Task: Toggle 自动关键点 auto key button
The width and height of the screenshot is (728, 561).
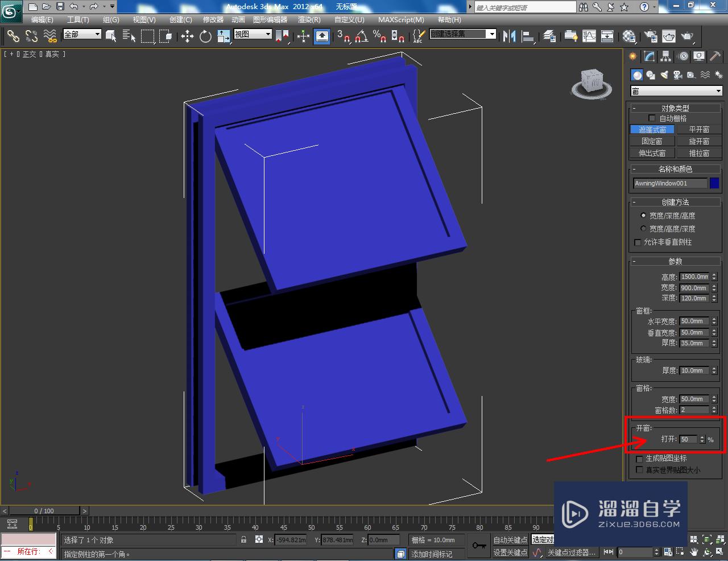Action: click(510, 540)
